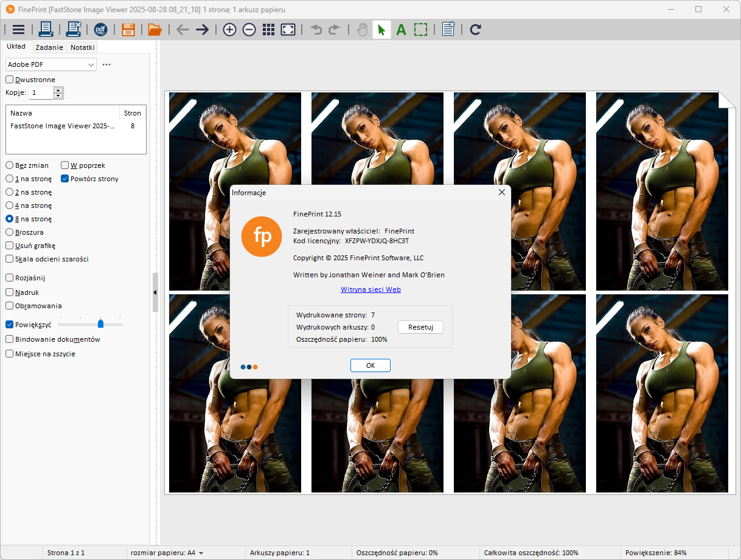Click the FinePrint fp logo in the dialog
Viewport: 741px width, 560px height.
tap(262, 237)
